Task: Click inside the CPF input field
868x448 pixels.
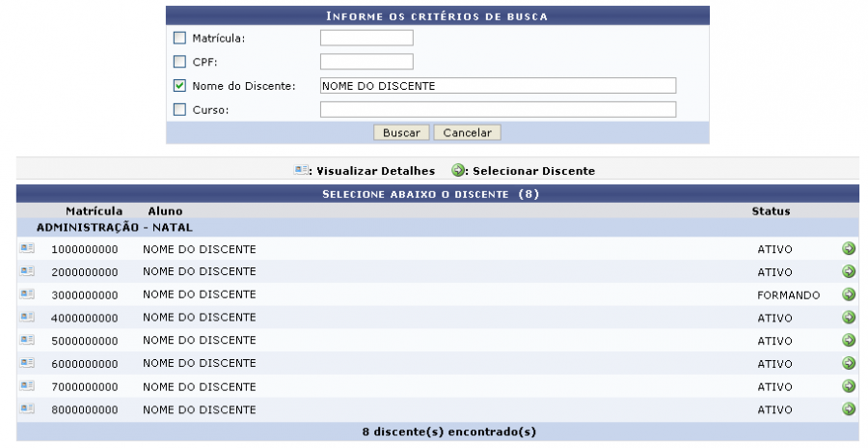Action: [x=366, y=62]
